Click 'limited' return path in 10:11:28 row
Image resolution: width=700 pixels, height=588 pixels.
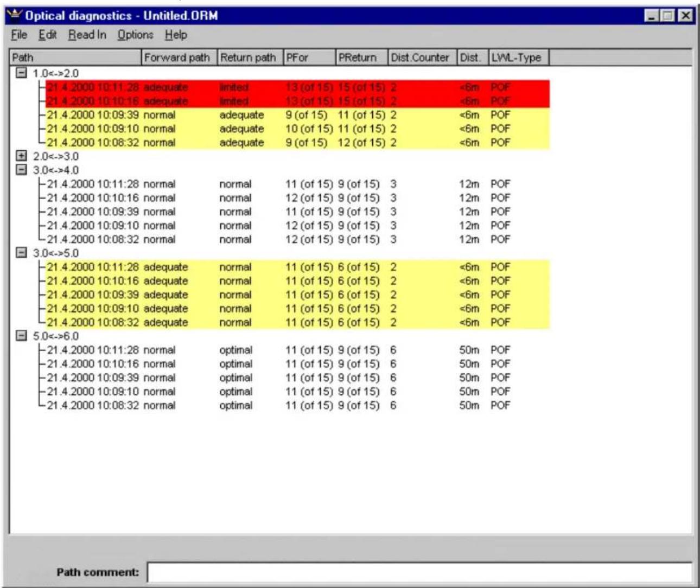click(234, 87)
